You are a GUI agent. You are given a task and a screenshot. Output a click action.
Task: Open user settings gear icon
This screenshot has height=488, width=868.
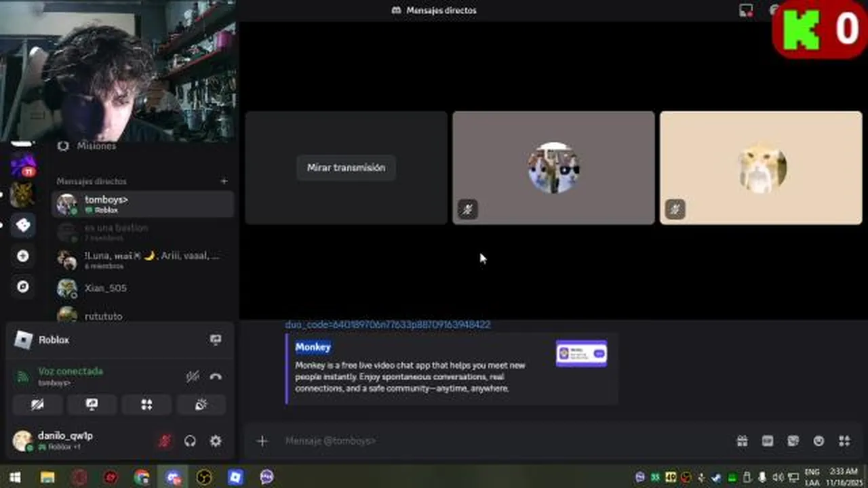point(216,441)
